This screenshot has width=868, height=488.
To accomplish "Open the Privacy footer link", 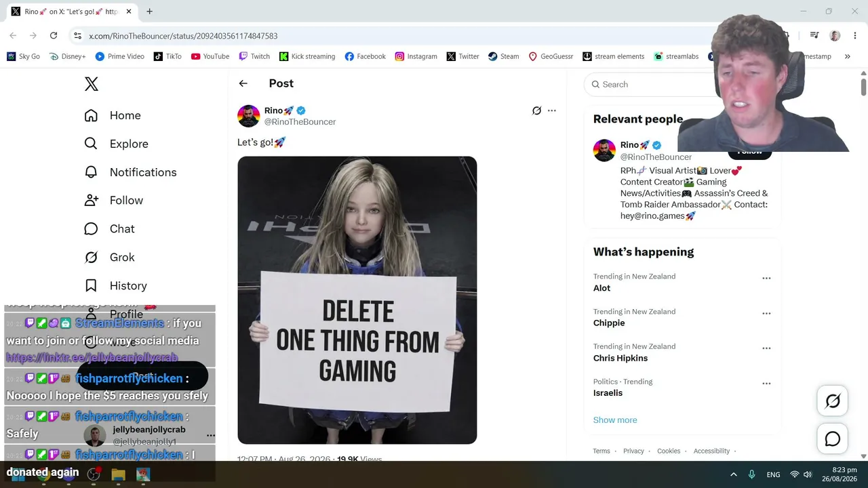I will point(633,451).
